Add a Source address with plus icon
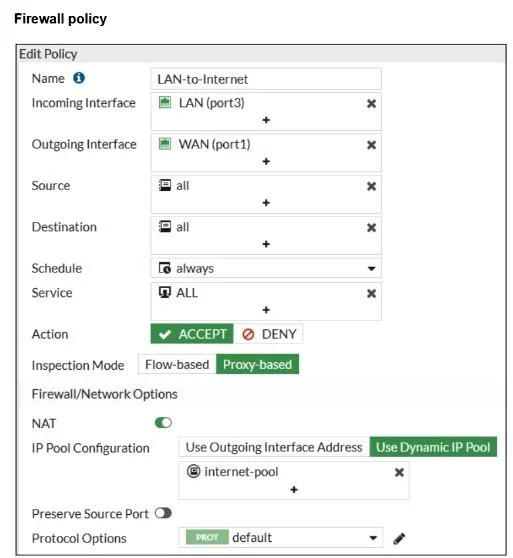This screenshot has height=558, width=513. pyautogui.click(x=266, y=202)
